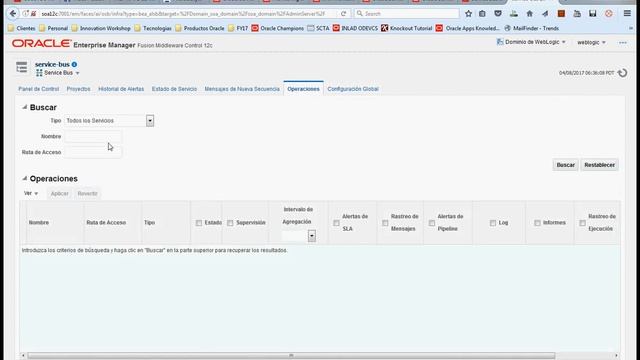Click the Revertir button
This screenshot has height=360, width=640.
[x=87, y=193]
